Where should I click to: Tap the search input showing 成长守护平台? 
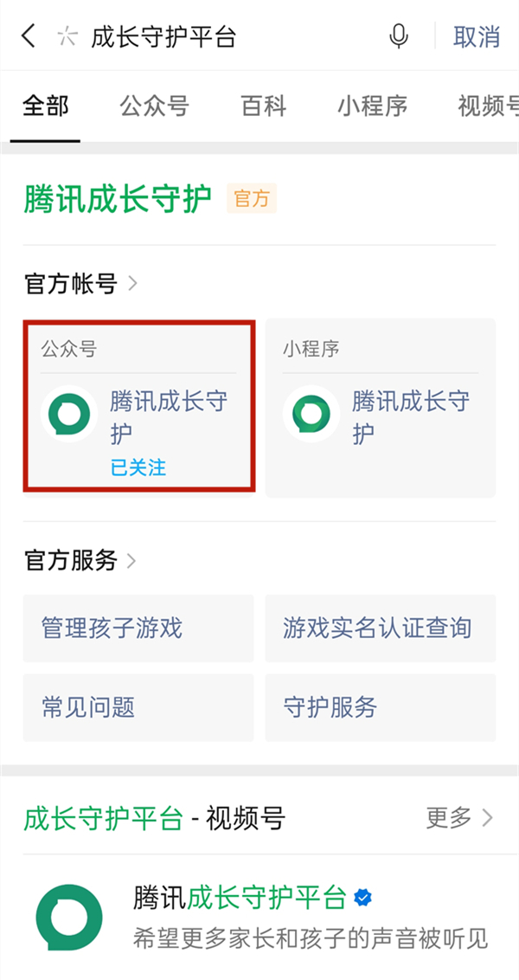pos(164,38)
